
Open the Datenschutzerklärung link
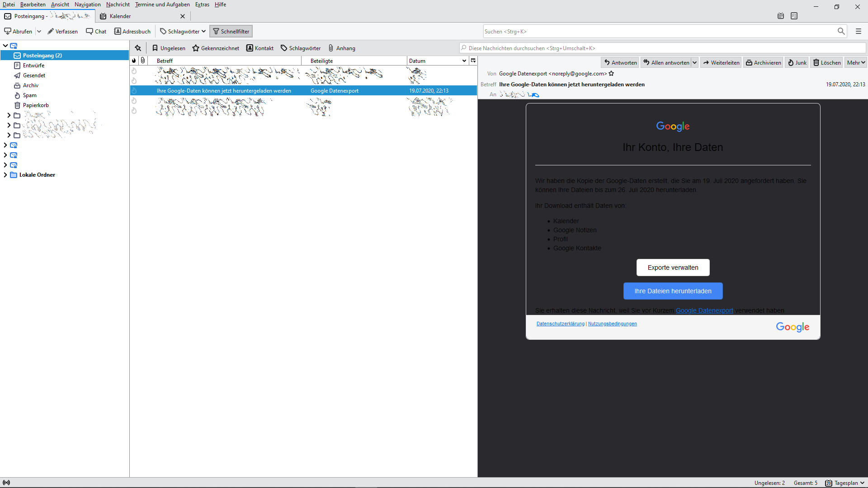click(x=561, y=324)
